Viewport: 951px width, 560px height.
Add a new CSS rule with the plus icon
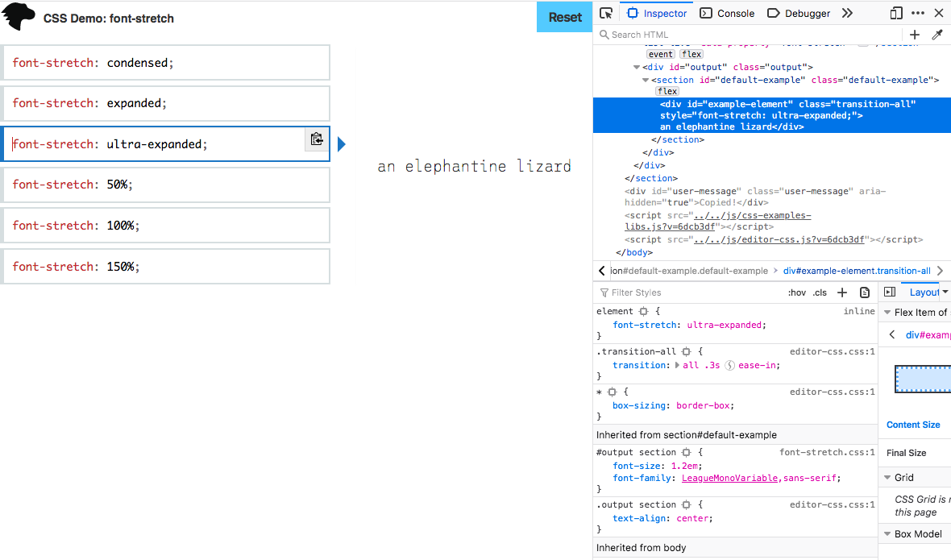[841, 292]
